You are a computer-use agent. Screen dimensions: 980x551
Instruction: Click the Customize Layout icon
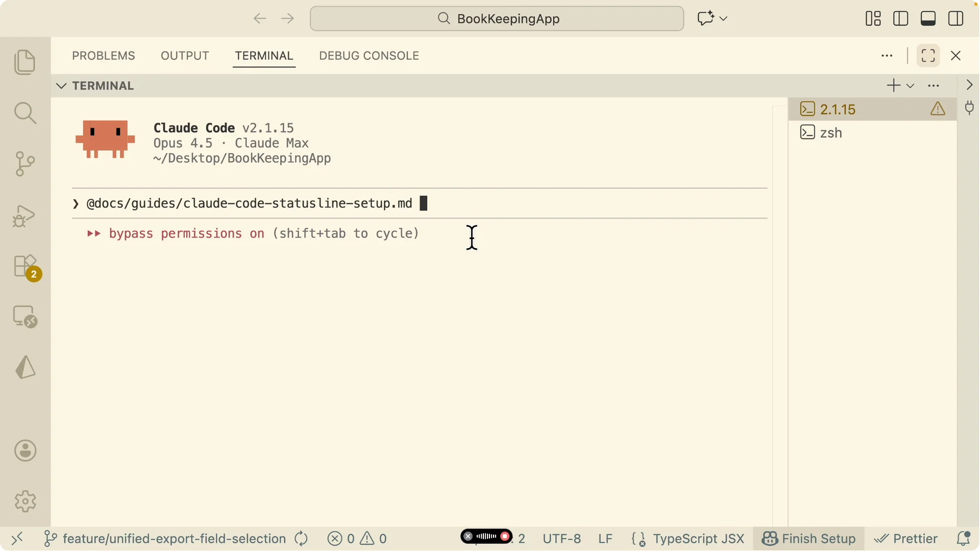click(873, 18)
